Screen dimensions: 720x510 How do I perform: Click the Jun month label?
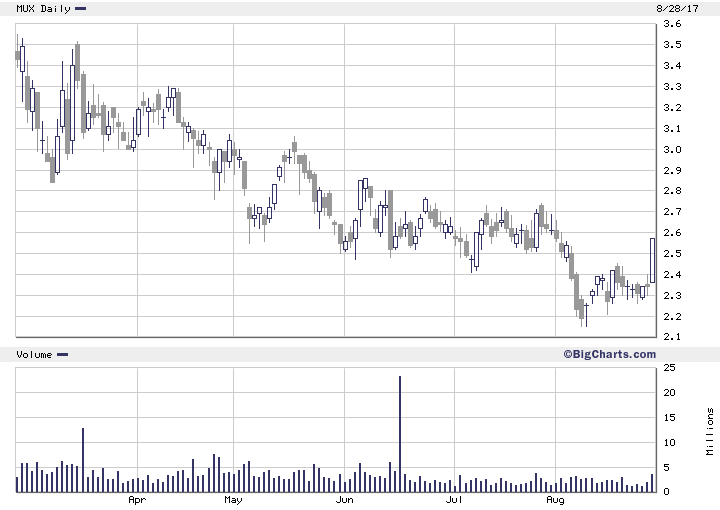(x=344, y=500)
